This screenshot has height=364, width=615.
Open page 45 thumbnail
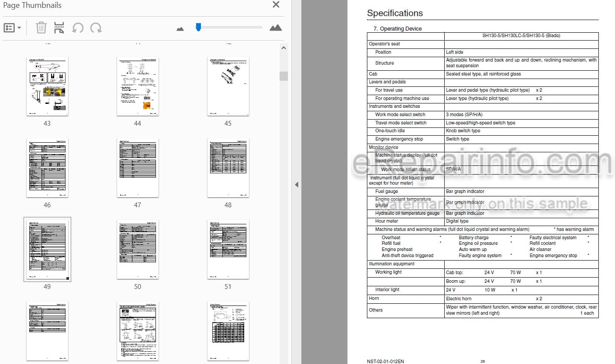click(x=228, y=86)
